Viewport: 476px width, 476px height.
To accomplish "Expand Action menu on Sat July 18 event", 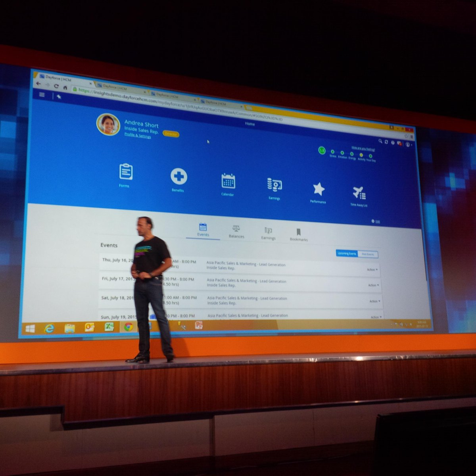I will tap(373, 301).
